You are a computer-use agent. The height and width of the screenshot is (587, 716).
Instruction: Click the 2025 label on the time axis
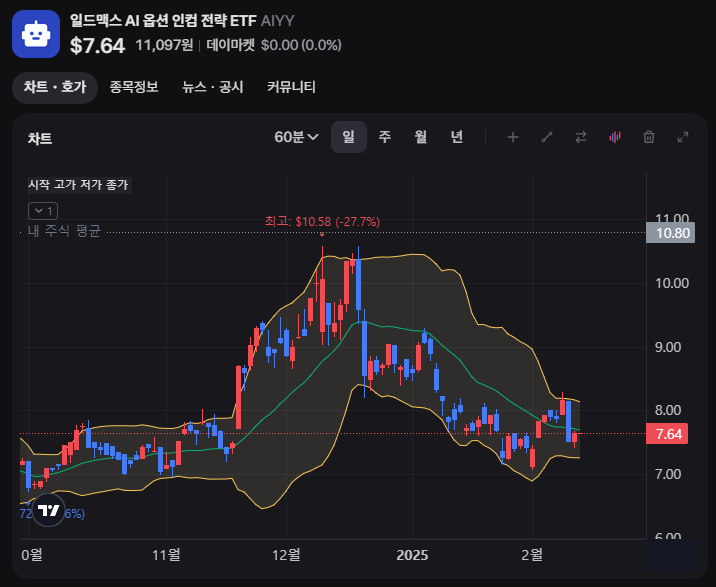click(x=412, y=555)
